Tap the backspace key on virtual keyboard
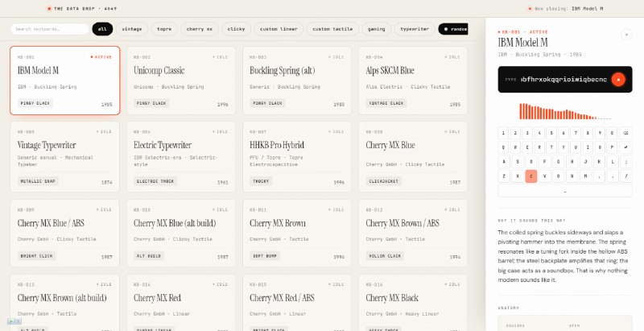 (x=625, y=133)
